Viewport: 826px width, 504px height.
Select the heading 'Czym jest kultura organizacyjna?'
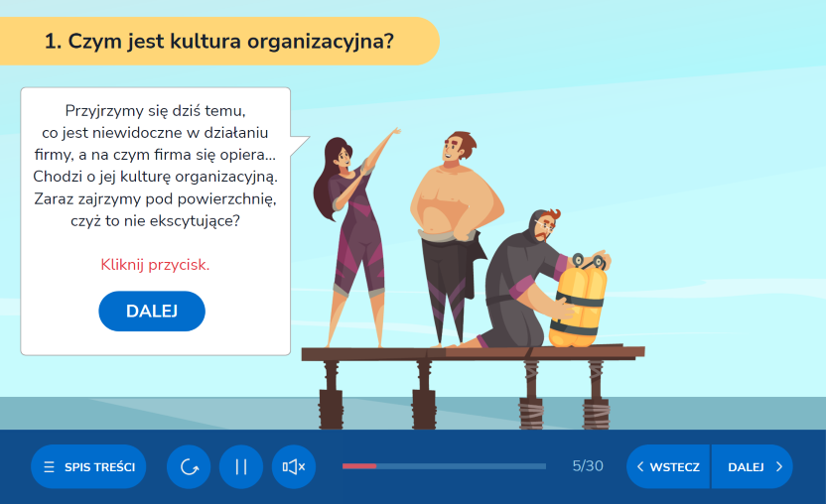[x=219, y=41]
